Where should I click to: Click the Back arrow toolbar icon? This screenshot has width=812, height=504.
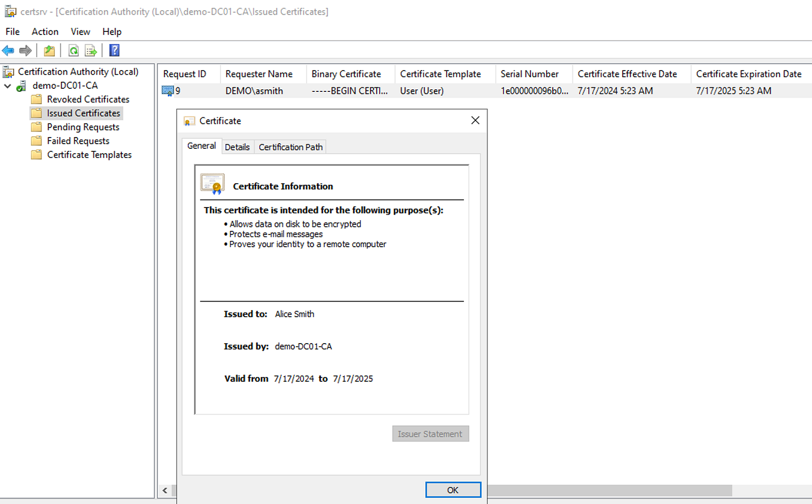pos(8,50)
